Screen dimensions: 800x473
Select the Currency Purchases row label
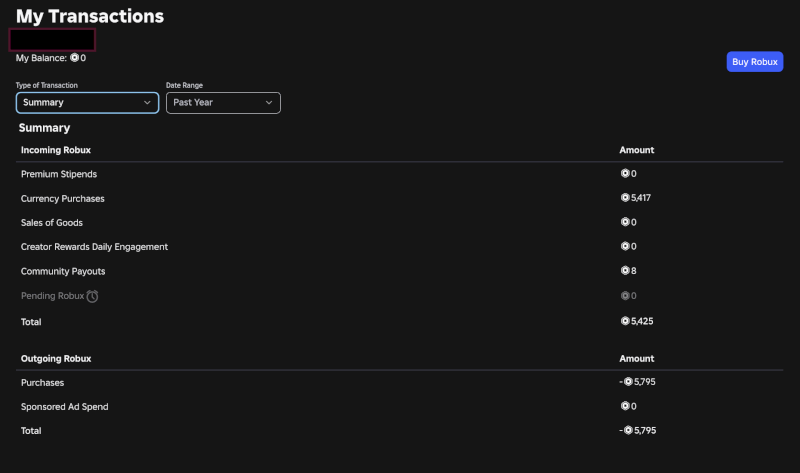[62, 198]
